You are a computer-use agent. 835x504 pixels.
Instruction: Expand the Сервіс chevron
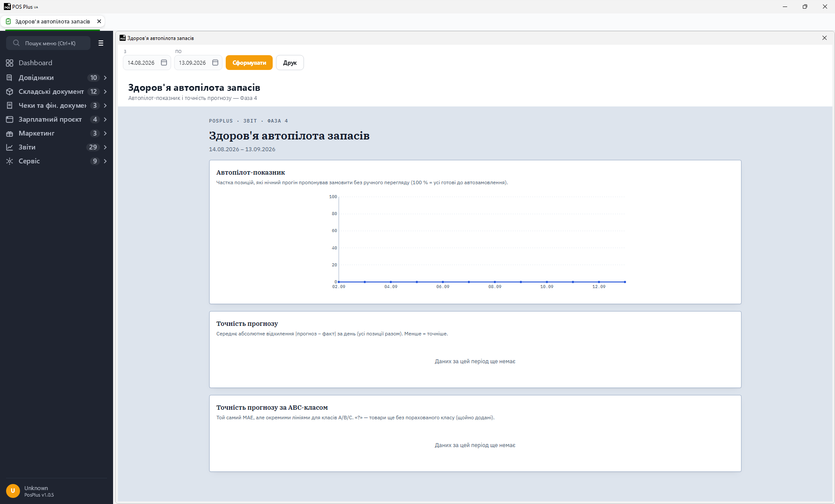coord(105,161)
